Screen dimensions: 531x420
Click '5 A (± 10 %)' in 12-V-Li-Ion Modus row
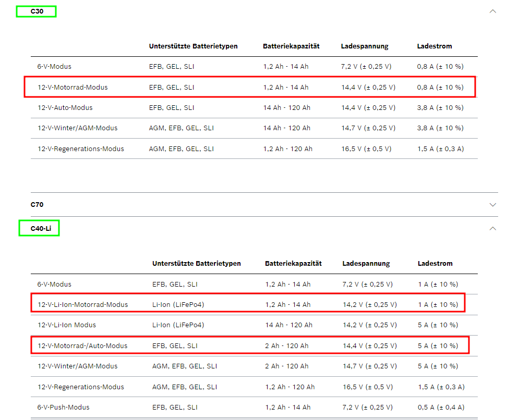pyautogui.click(x=438, y=325)
